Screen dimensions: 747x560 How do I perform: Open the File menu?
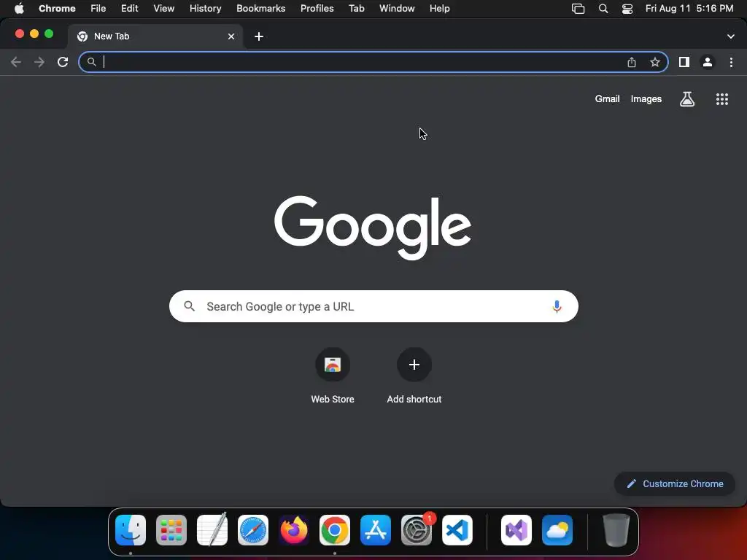98,9
